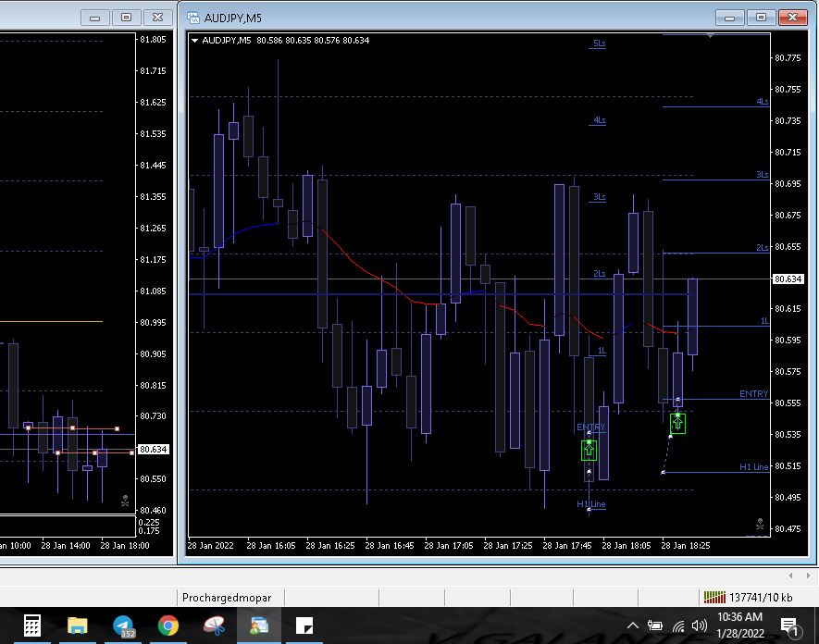Screen dimensions: 819x644
Task: Click the skull icon in AUDJPY chart corner
Action: coord(760,524)
